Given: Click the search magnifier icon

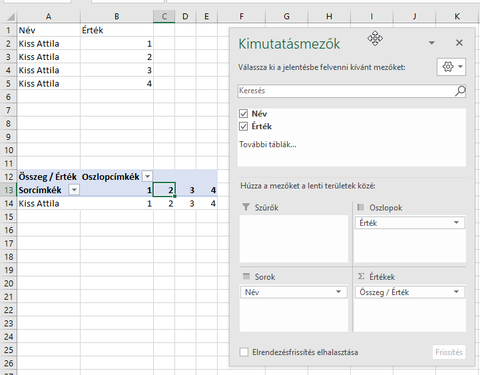Looking at the screenshot, I should (460, 91).
